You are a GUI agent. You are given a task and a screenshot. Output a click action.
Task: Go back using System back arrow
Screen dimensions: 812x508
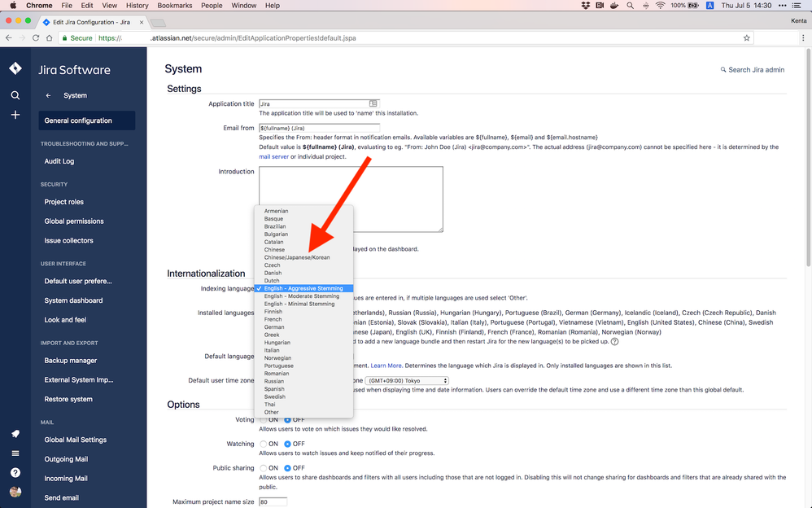tap(48, 95)
